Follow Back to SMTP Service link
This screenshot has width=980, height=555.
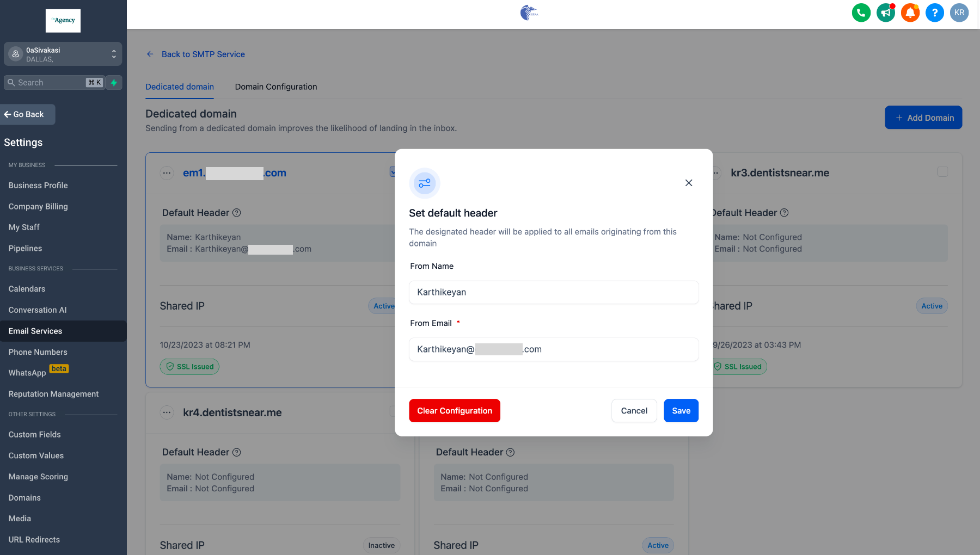point(203,54)
